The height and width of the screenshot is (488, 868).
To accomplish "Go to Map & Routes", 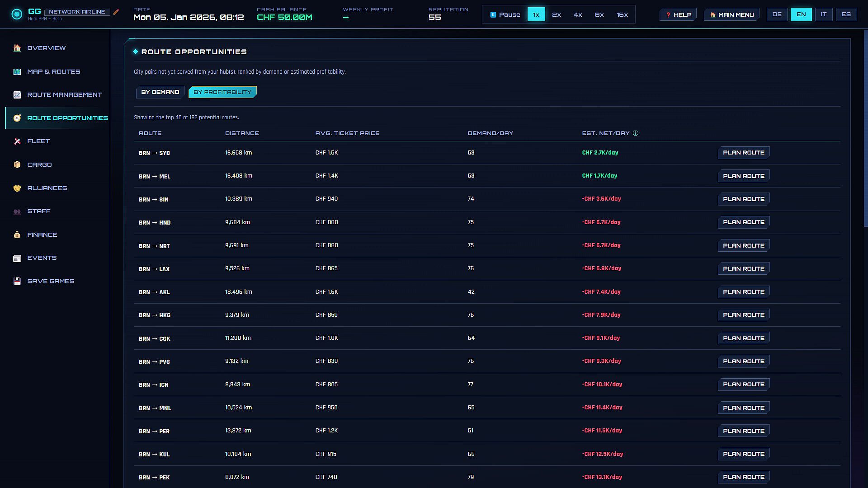I will 57,71.
